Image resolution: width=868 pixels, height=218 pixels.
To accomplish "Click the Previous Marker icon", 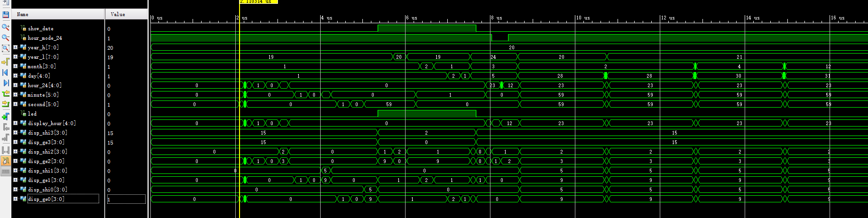I will (6, 127).
